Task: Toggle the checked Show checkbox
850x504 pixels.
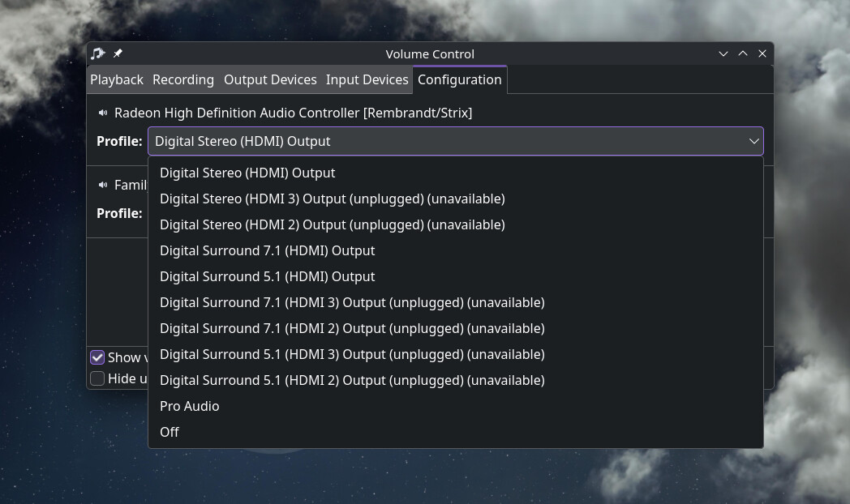Action: tap(97, 357)
